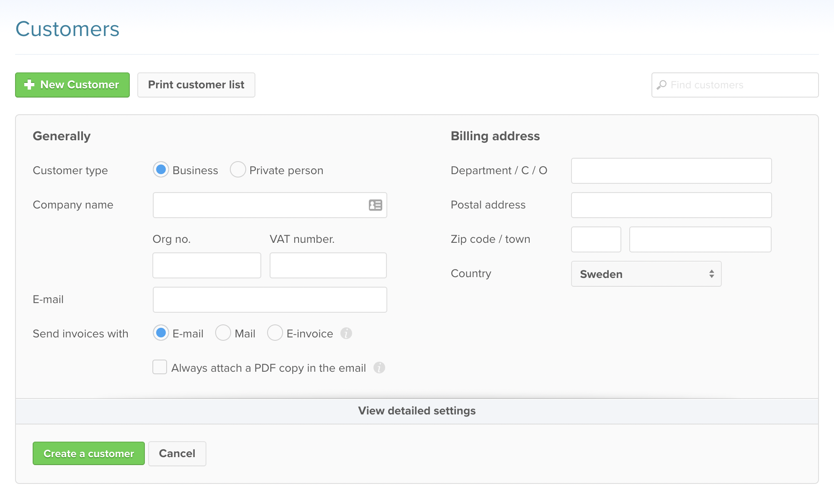Click Create a customer button
The height and width of the screenshot is (504, 834).
pos(89,453)
